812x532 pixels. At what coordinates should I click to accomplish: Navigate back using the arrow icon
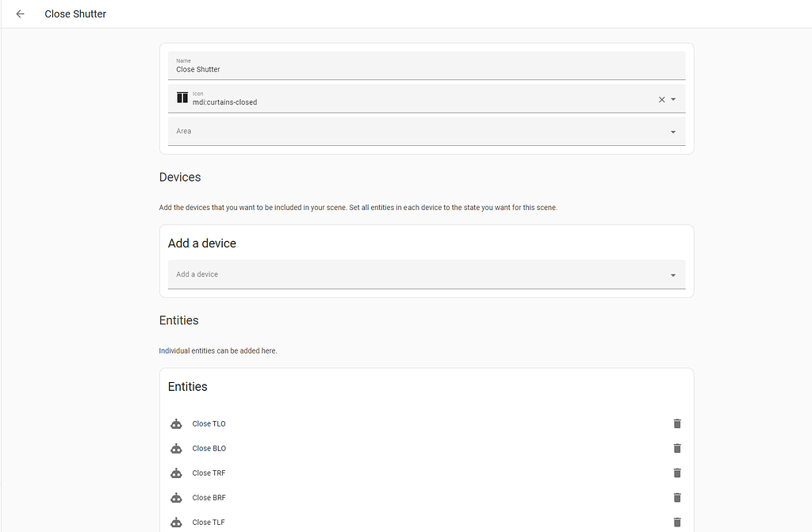click(x=20, y=13)
